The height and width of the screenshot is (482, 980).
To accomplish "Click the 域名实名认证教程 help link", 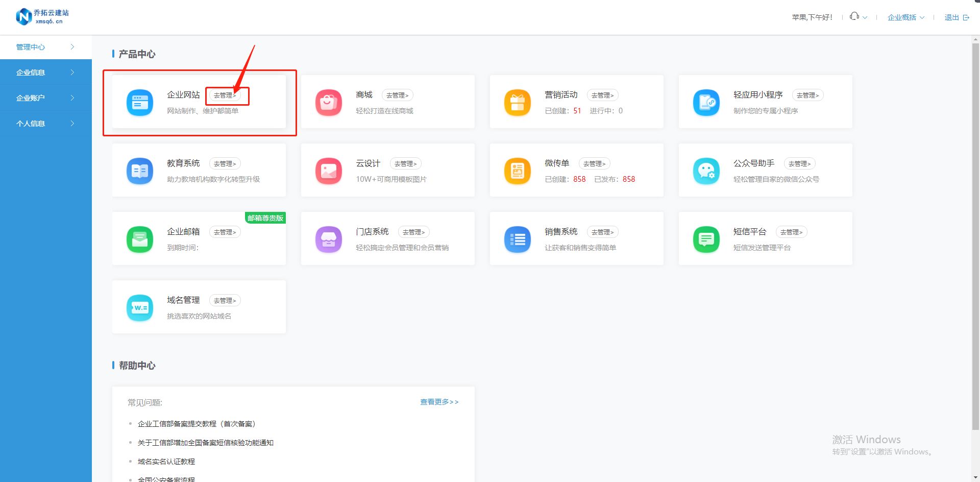I will (x=165, y=461).
